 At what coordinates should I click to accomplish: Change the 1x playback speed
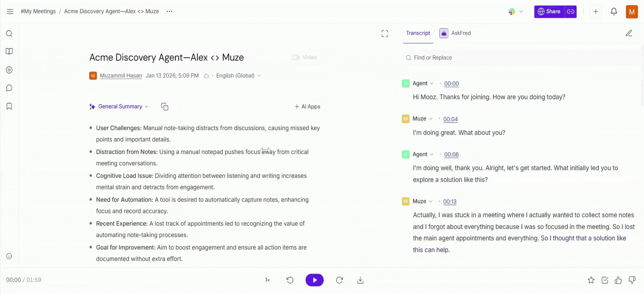point(267,280)
